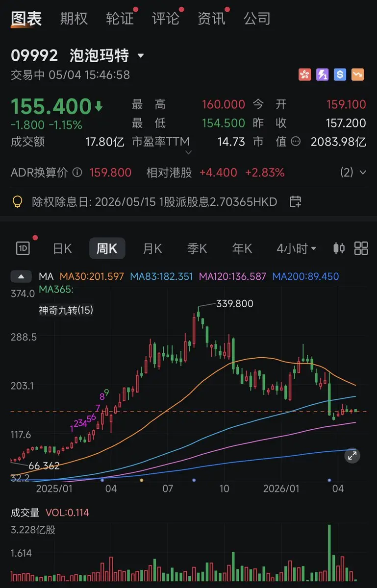Tap the 市值 2083.98亿 value
The width and height of the screenshot is (377, 588).
(x=338, y=142)
